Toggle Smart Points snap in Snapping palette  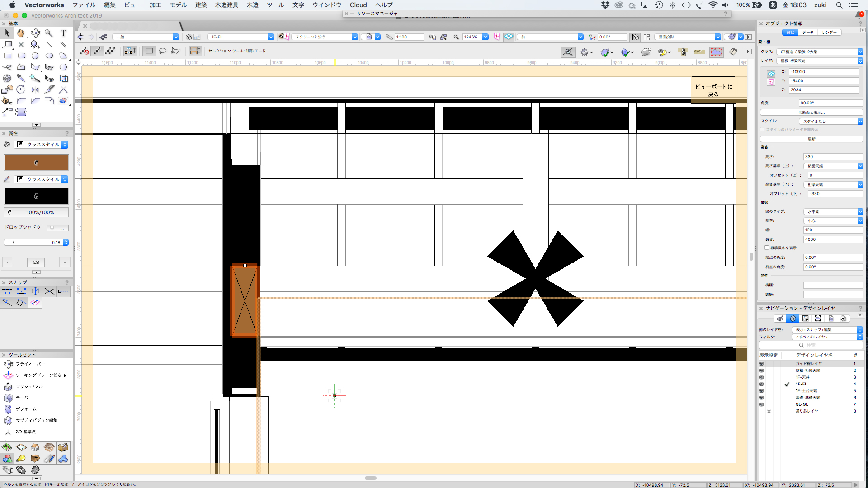click(63, 291)
